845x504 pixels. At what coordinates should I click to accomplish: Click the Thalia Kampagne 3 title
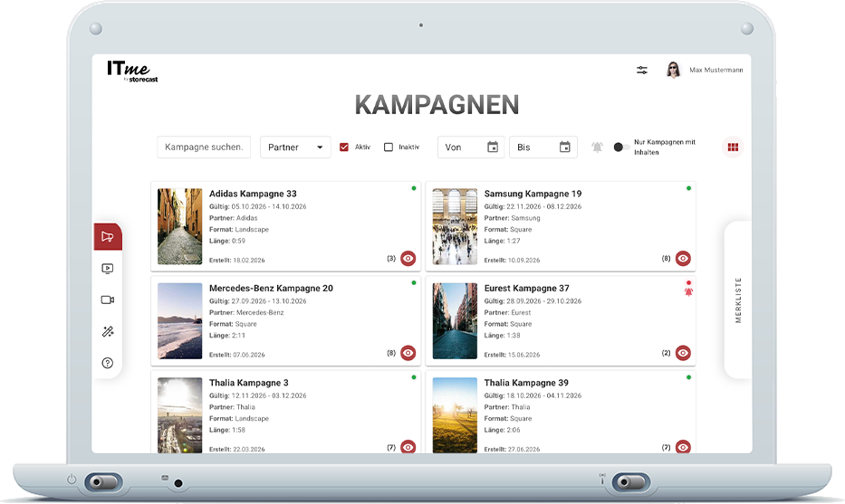click(x=249, y=383)
